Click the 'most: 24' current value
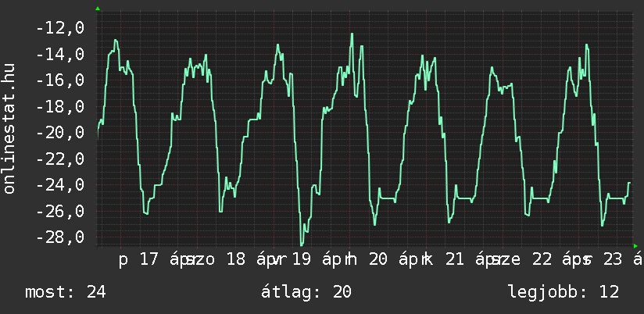The width and height of the screenshot is (644, 314). 66,292
